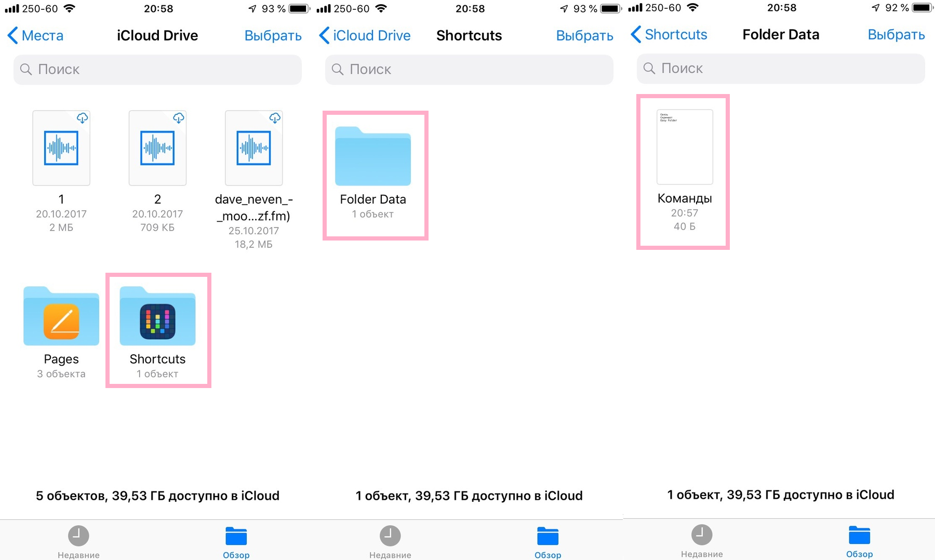This screenshot has width=935, height=560.
Task: Go back to iCloud Drive
Action: [x=365, y=35]
